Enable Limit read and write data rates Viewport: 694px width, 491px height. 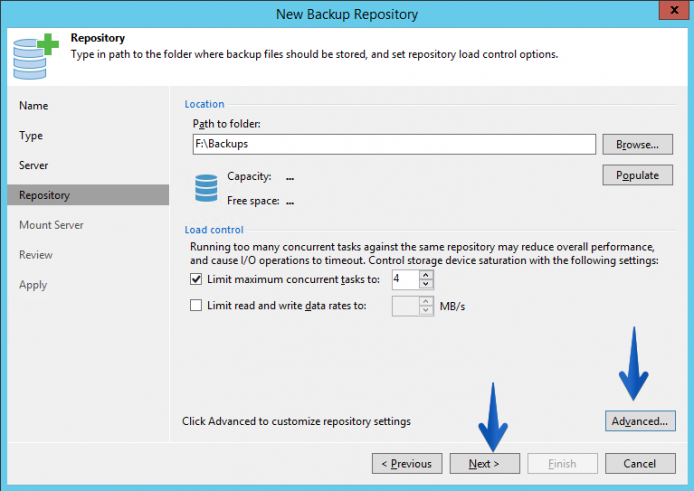(x=196, y=305)
